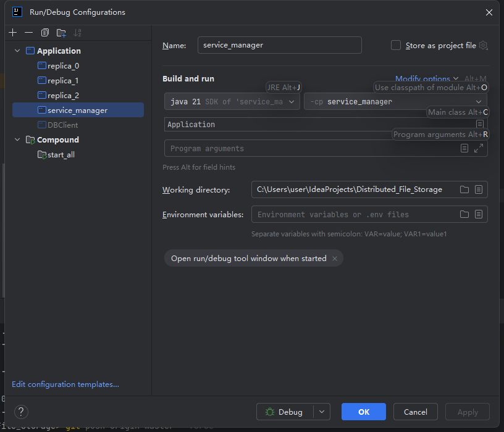
Task: Remove the selected configuration
Action: pos(28,33)
